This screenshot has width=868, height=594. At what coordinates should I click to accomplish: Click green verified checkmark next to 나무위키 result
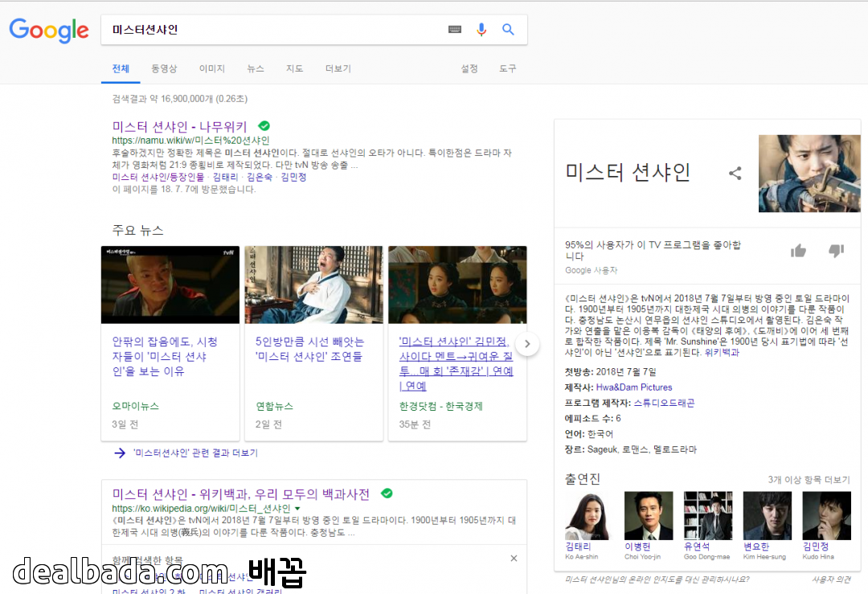[264, 126]
